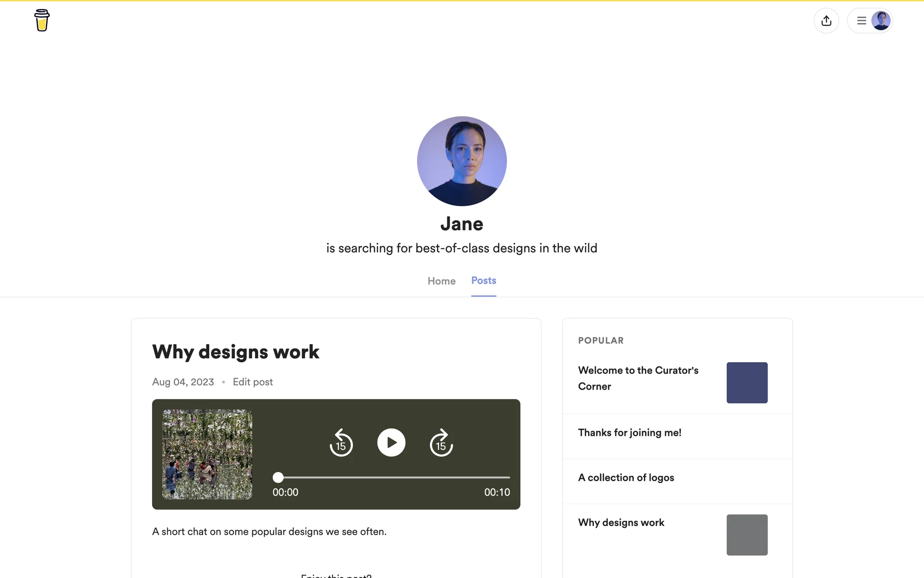924x578 pixels.
Task: Click the Buy Me a Coffee cup logo
Action: click(x=42, y=20)
